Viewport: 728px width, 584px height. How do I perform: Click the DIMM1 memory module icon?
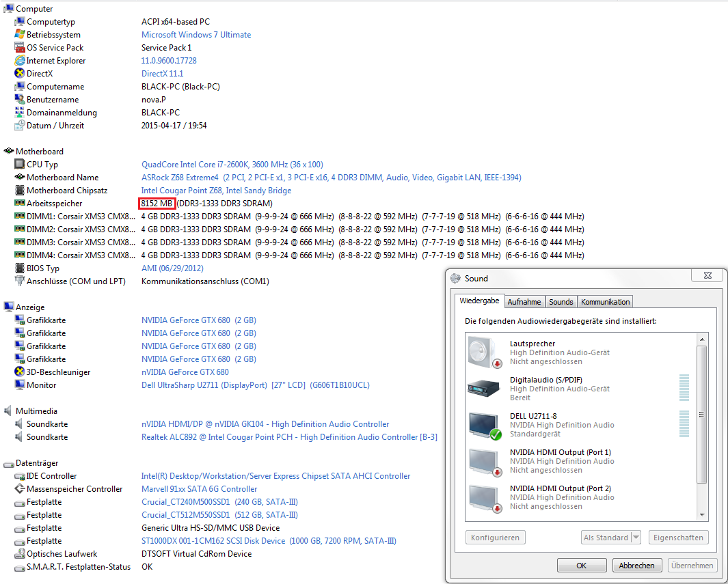(20, 216)
